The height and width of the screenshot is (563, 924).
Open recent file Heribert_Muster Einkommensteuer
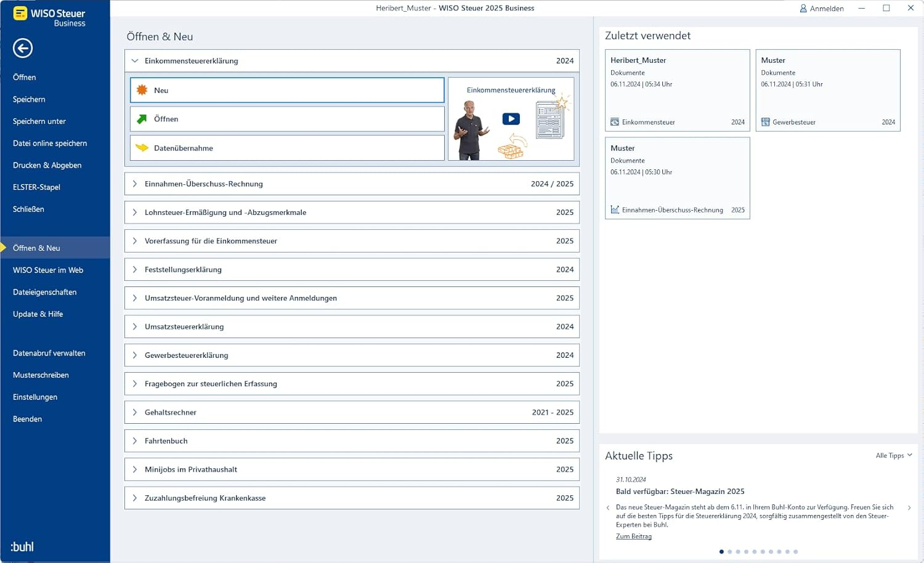pos(678,91)
